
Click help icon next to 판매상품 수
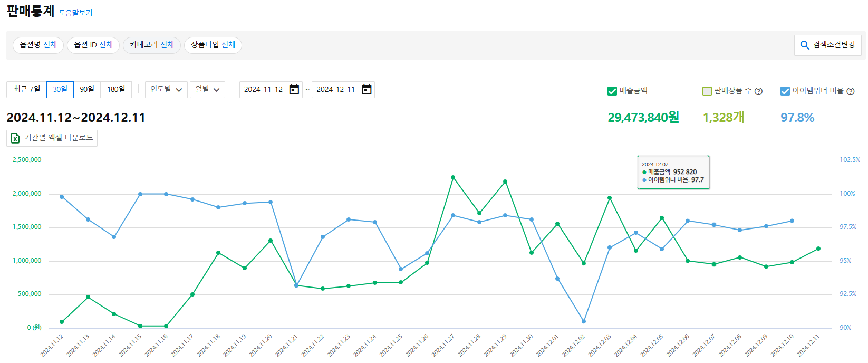point(758,91)
